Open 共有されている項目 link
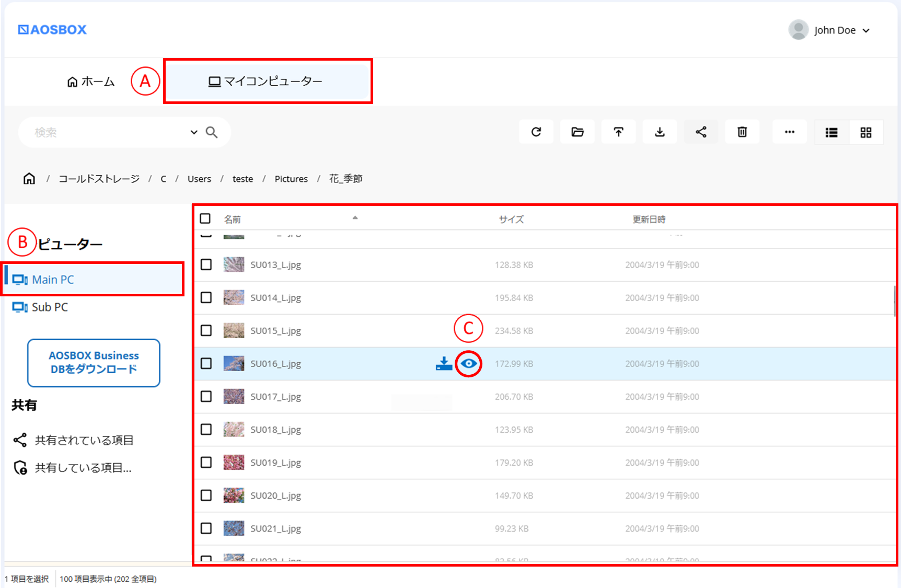 pyautogui.click(x=74, y=440)
